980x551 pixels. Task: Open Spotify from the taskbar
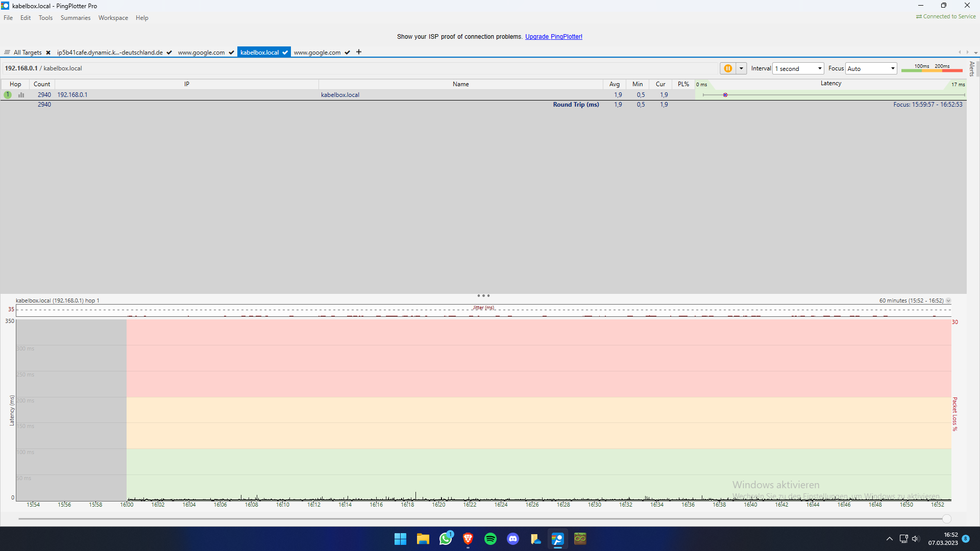[491, 539]
